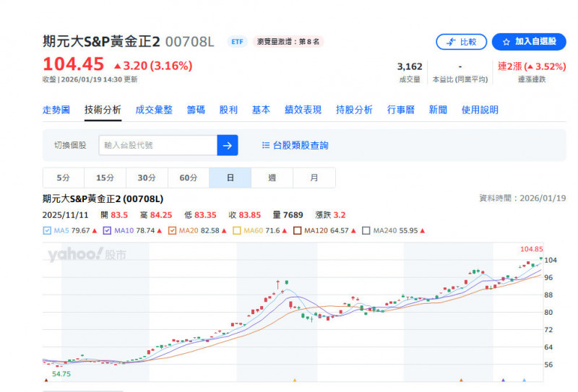Choose the 60分 chart interval
This screenshot has width=578, height=392.
[189, 178]
